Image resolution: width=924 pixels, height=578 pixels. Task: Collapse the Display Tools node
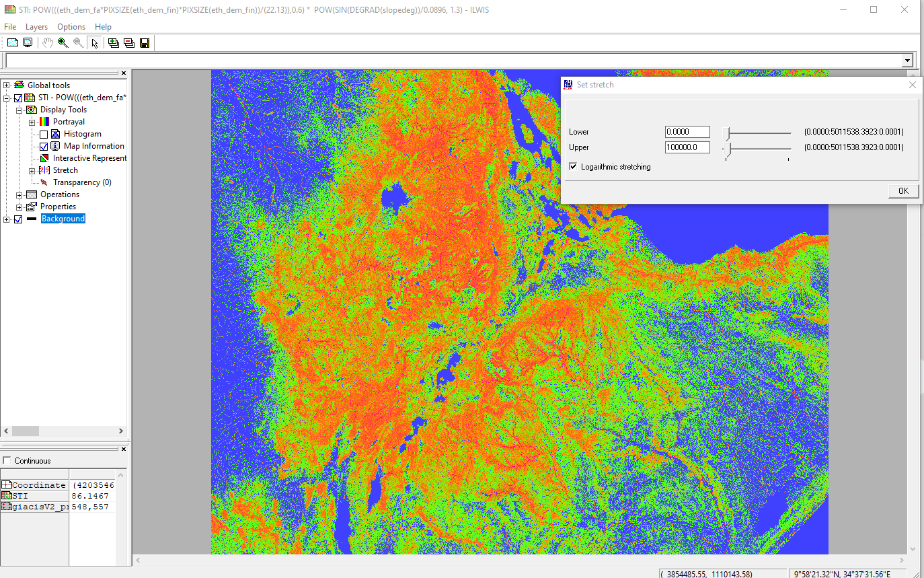19,110
